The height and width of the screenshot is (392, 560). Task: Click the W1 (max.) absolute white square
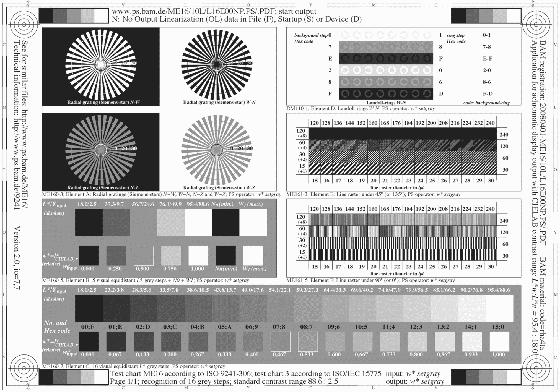pyautogui.click(x=253, y=223)
